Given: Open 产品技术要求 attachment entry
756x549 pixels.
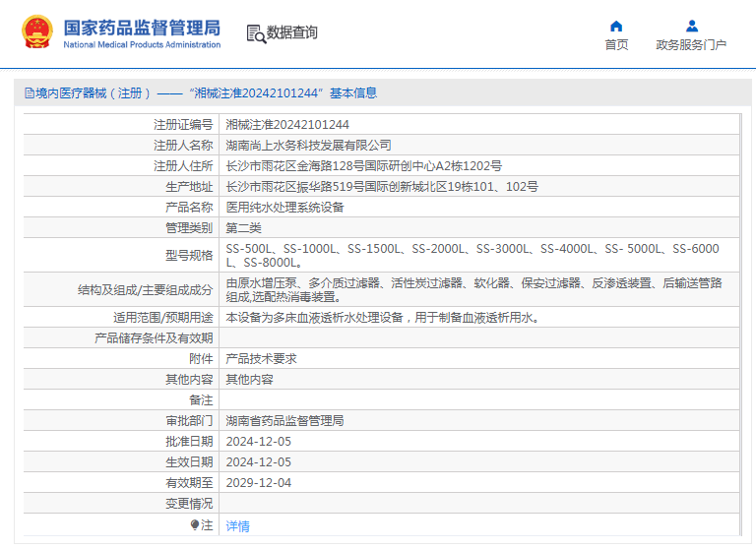Looking at the screenshot, I should coord(261,358).
